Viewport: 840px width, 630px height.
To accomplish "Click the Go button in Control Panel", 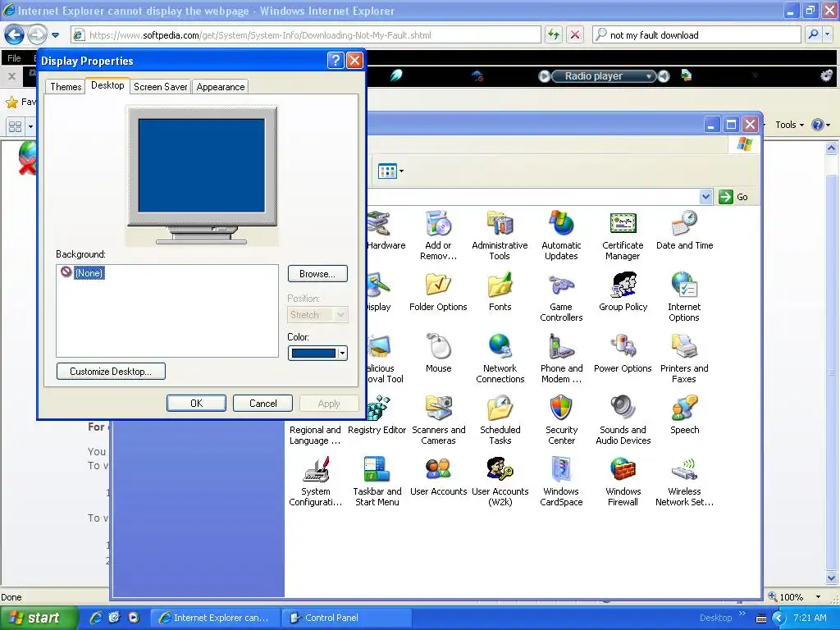I will [734, 197].
